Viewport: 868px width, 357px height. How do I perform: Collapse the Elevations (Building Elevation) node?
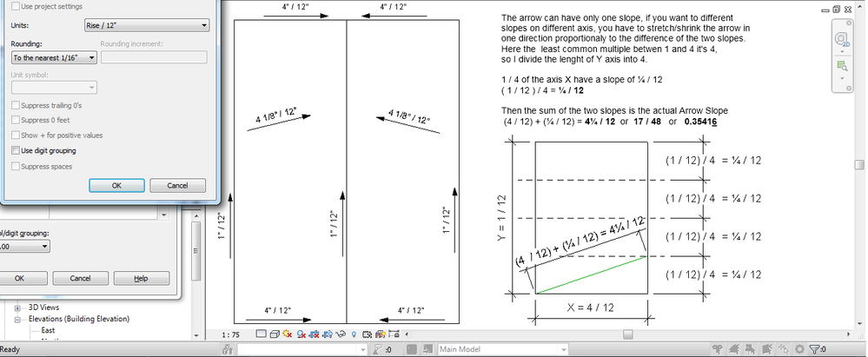[x=17, y=320]
